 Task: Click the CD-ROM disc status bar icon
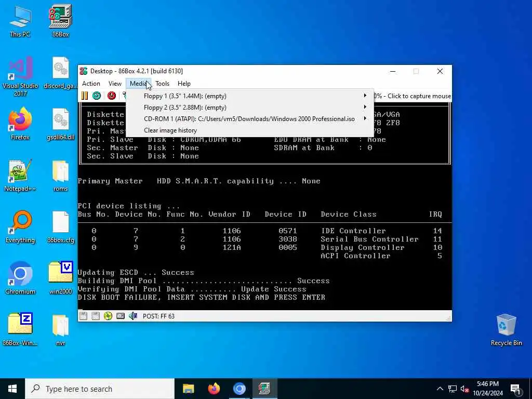coord(108,316)
